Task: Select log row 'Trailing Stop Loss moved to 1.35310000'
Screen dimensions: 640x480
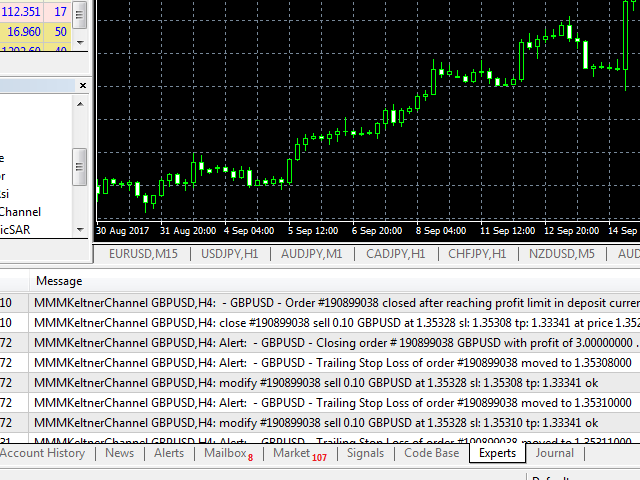Action: (320, 403)
